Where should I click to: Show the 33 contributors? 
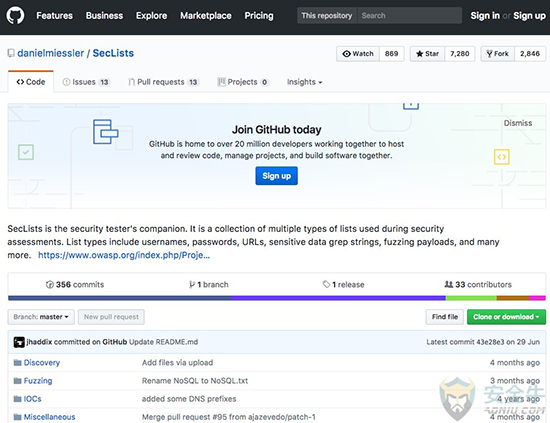[478, 284]
